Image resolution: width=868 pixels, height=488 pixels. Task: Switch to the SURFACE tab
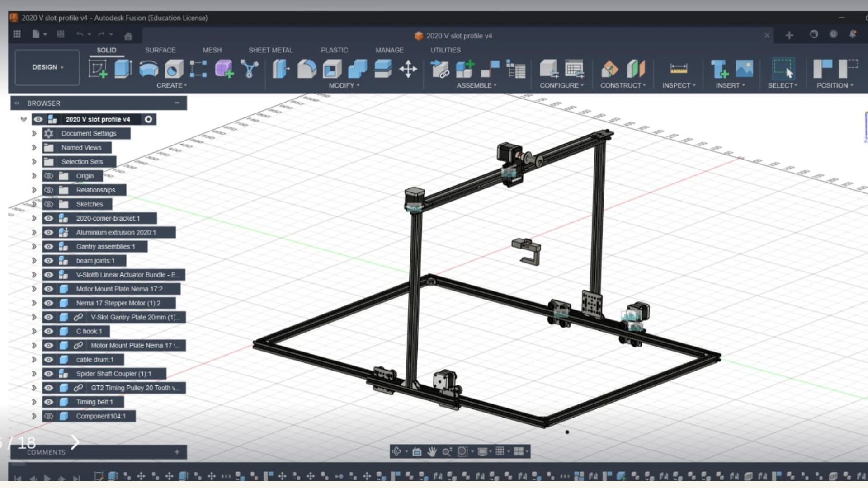click(x=160, y=50)
